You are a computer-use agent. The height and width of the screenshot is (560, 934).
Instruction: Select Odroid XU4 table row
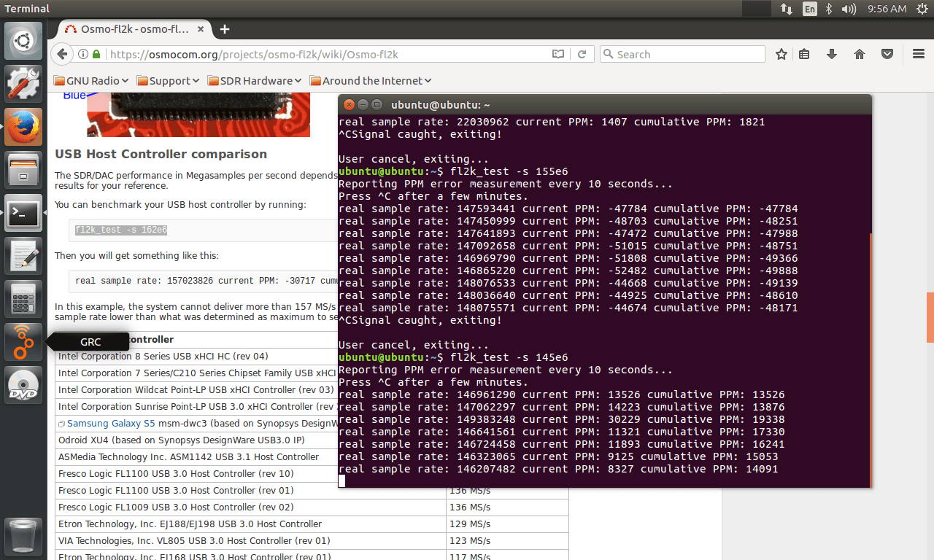pyautogui.click(x=197, y=440)
